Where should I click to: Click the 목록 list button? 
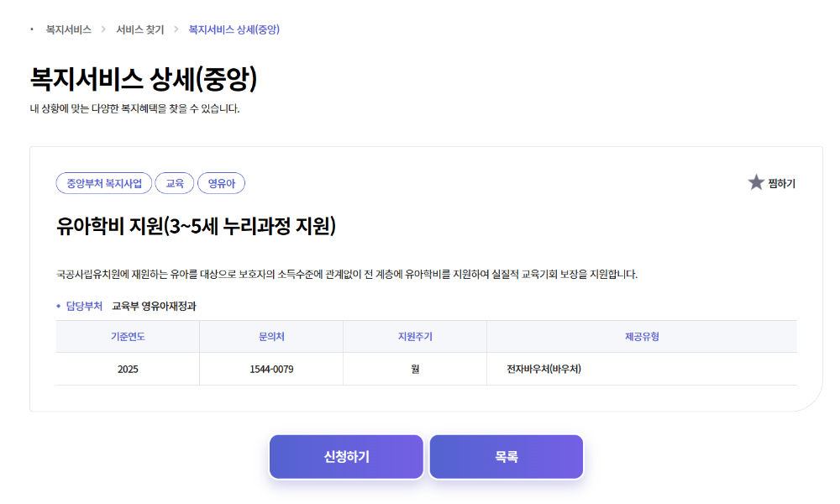click(x=507, y=456)
